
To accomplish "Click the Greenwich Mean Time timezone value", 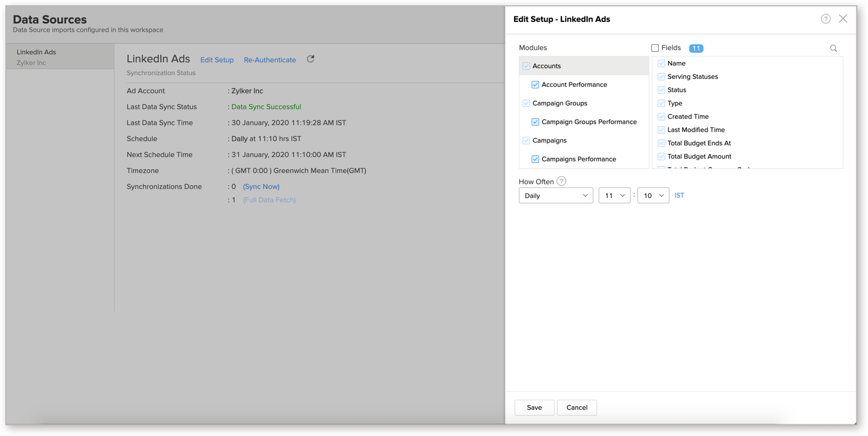I will pyautogui.click(x=299, y=171).
